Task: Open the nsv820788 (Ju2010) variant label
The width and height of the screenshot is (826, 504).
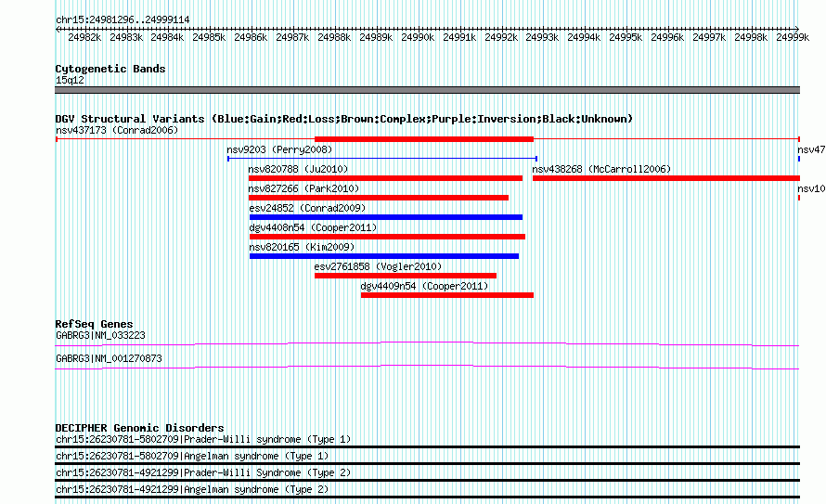Action: point(298,169)
